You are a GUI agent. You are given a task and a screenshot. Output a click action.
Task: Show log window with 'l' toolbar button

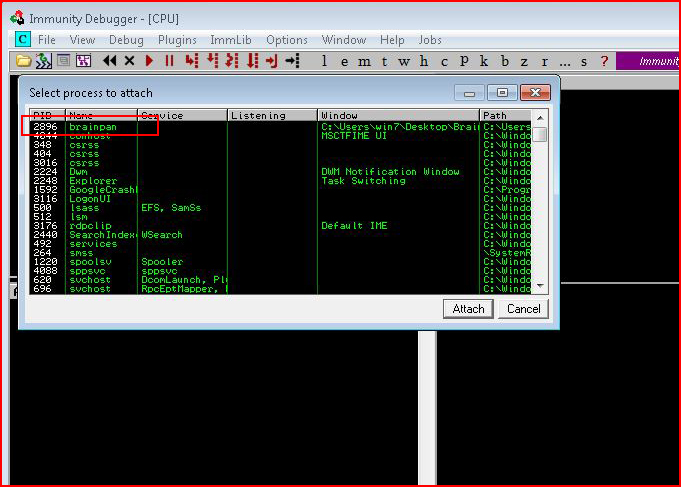coord(324,61)
